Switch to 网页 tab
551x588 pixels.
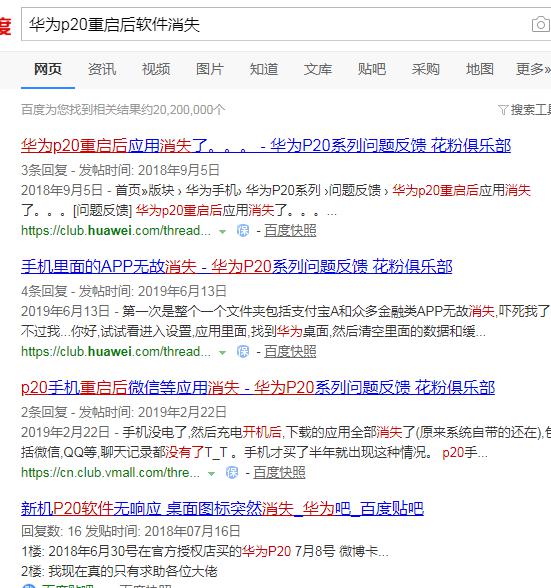(48, 69)
